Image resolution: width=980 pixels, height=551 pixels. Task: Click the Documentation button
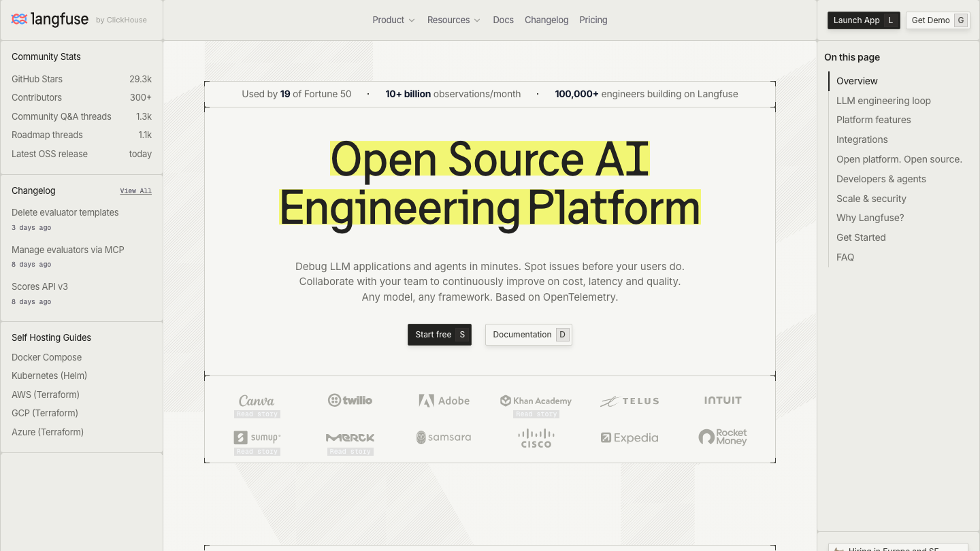coord(529,335)
